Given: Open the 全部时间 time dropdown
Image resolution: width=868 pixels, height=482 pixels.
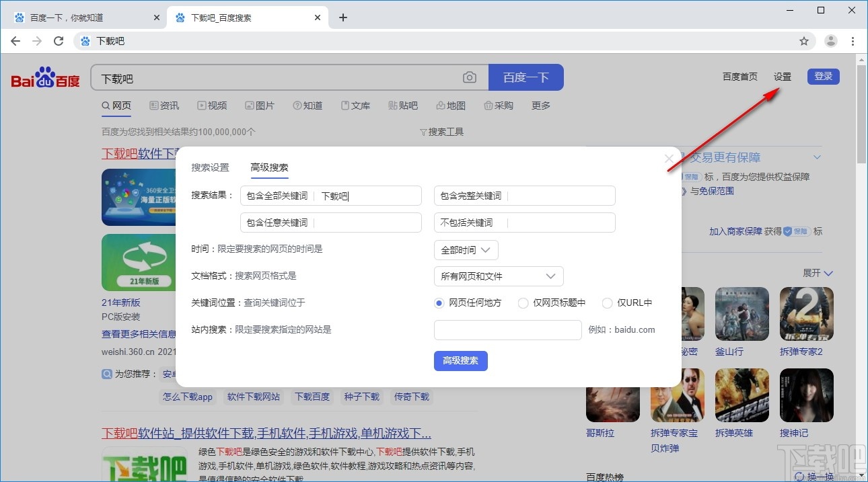Looking at the screenshot, I should [x=466, y=250].
